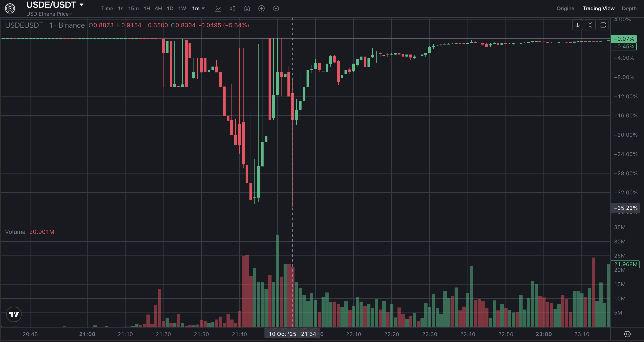This screenshot has height=342, width=644.
Task: Click the candlestick chart style icon
Action: coord(232,8)
